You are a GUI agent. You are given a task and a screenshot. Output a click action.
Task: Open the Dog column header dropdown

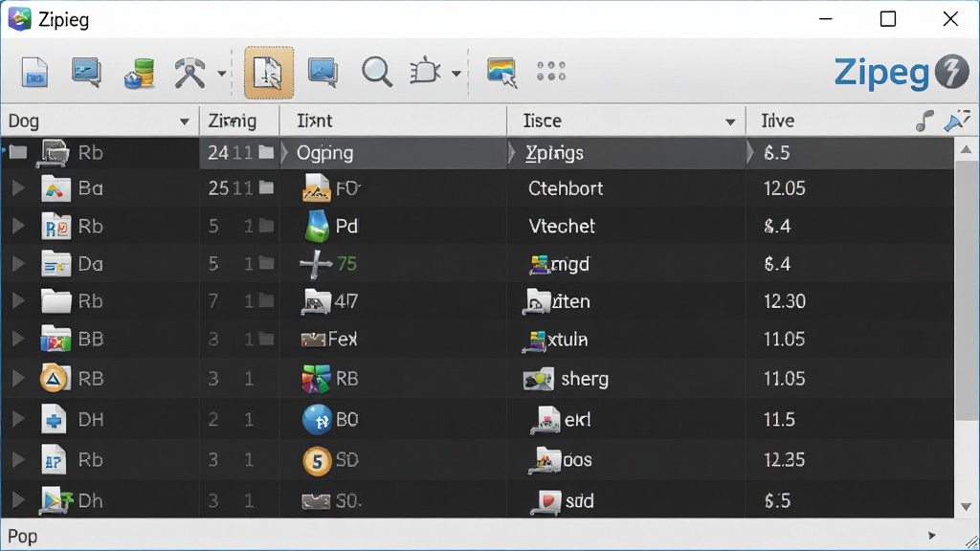coord(185,121)
